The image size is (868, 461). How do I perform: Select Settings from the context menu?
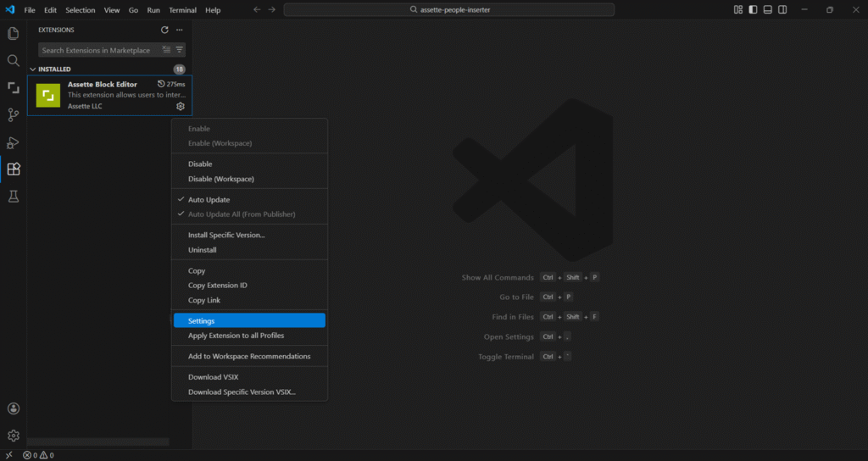[x=202, y=321]
